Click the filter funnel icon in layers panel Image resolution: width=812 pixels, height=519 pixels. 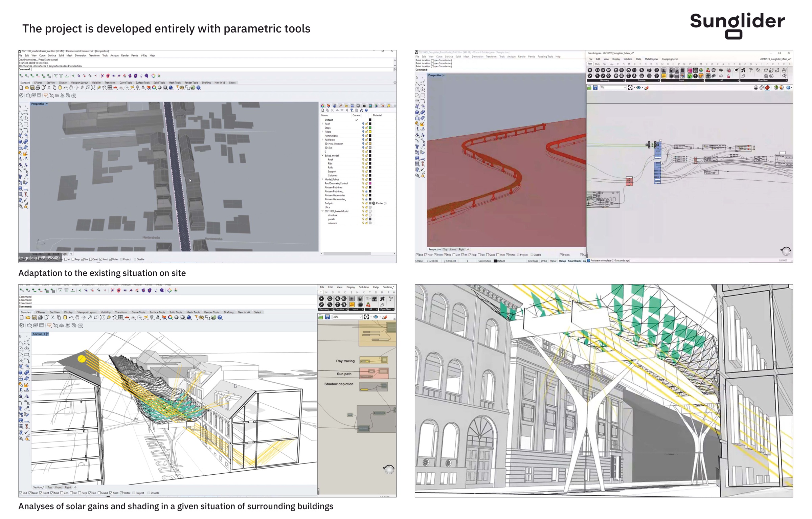point(352,110)
